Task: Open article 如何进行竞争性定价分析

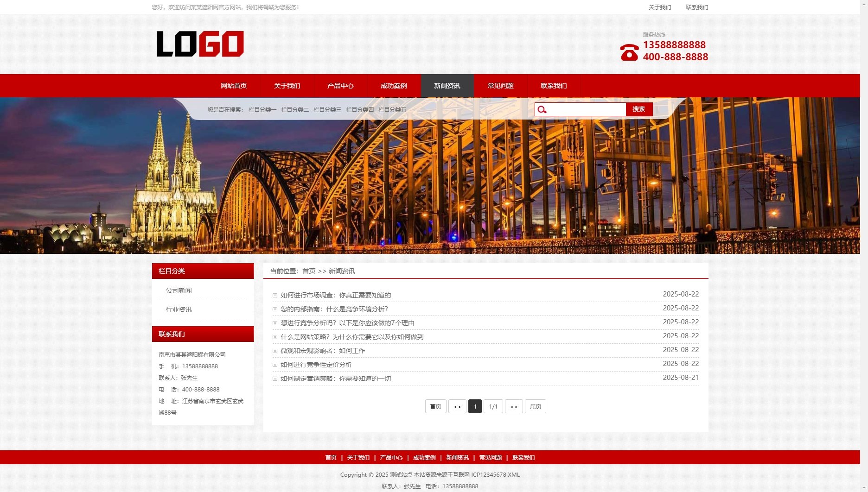Action: tap(316, 365)
